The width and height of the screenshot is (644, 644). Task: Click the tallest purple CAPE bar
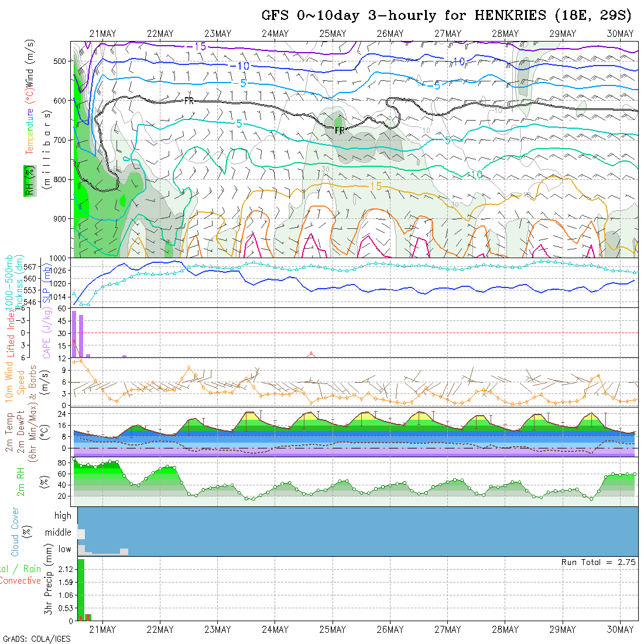(x=74, y=334)
